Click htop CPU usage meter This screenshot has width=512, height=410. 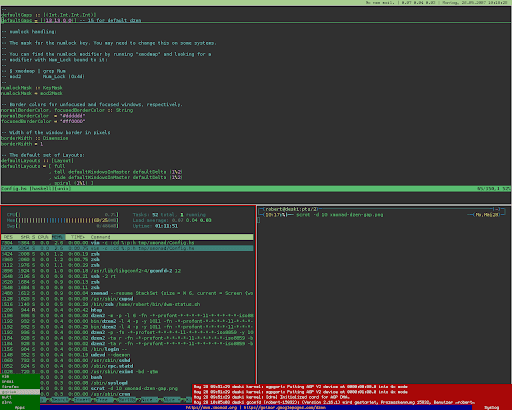63,215
